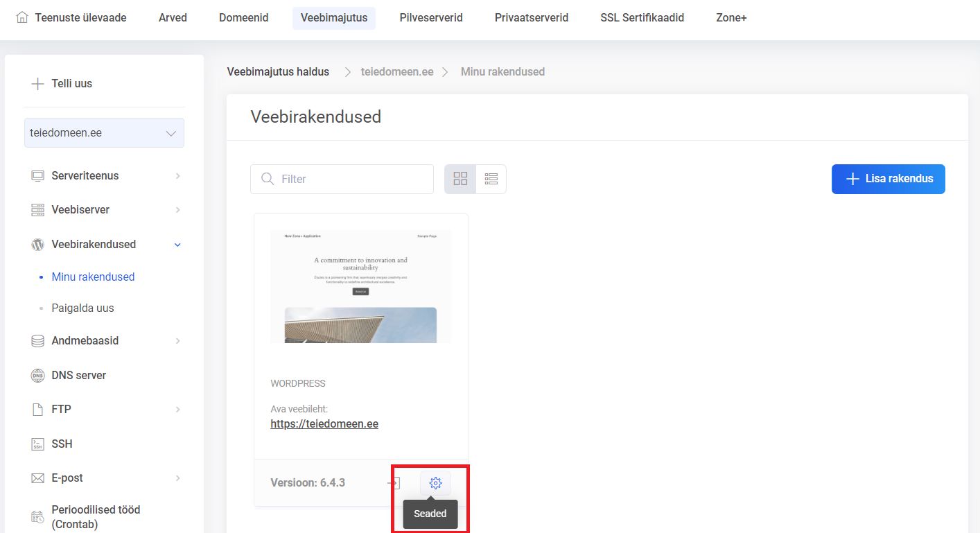Click the DNS server globe icon
980x533 pixels.
click(37, 375)
